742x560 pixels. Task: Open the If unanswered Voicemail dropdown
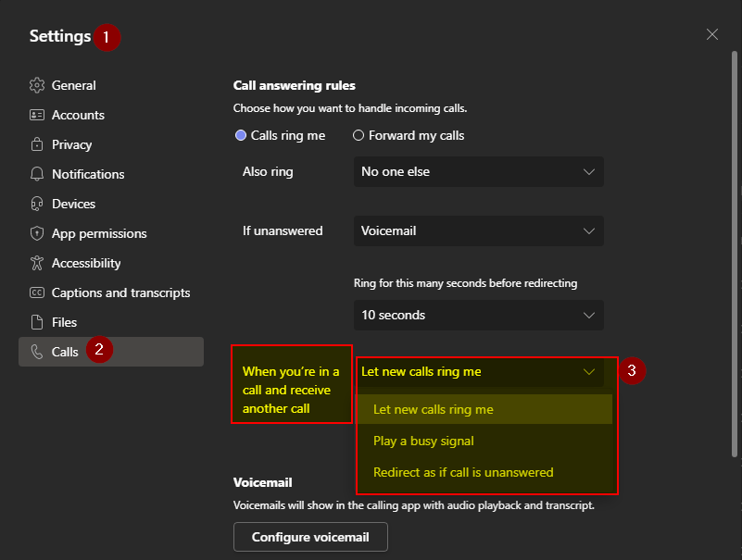point(478,230)
